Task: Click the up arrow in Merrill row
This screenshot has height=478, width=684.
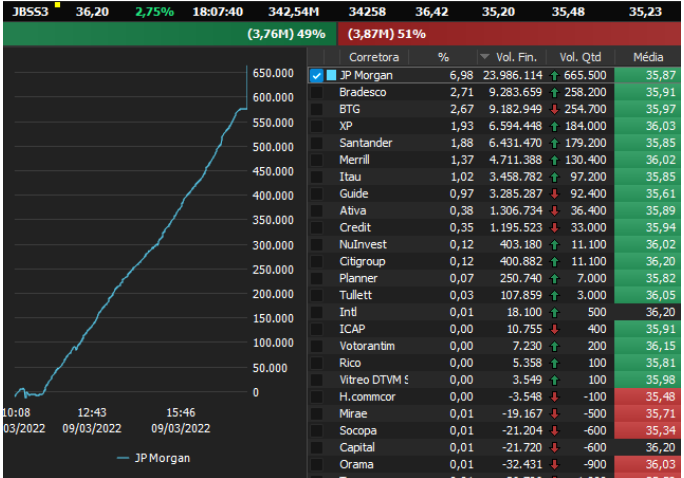Action: tap(554, 160)
